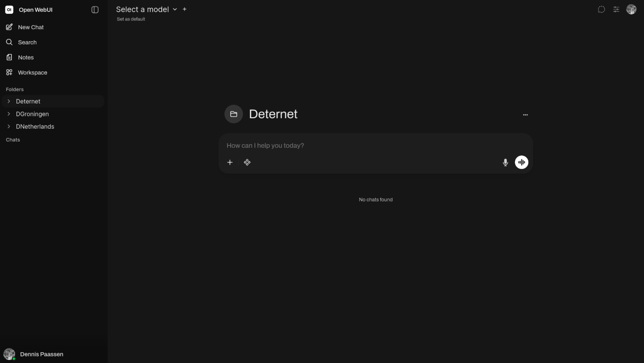Start a New Chat from the sidebar
Screen dimensions: 644x363
click(52, 27)
